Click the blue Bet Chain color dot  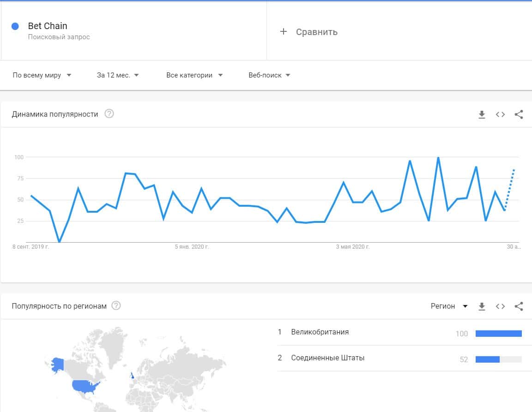click(15, 26)
